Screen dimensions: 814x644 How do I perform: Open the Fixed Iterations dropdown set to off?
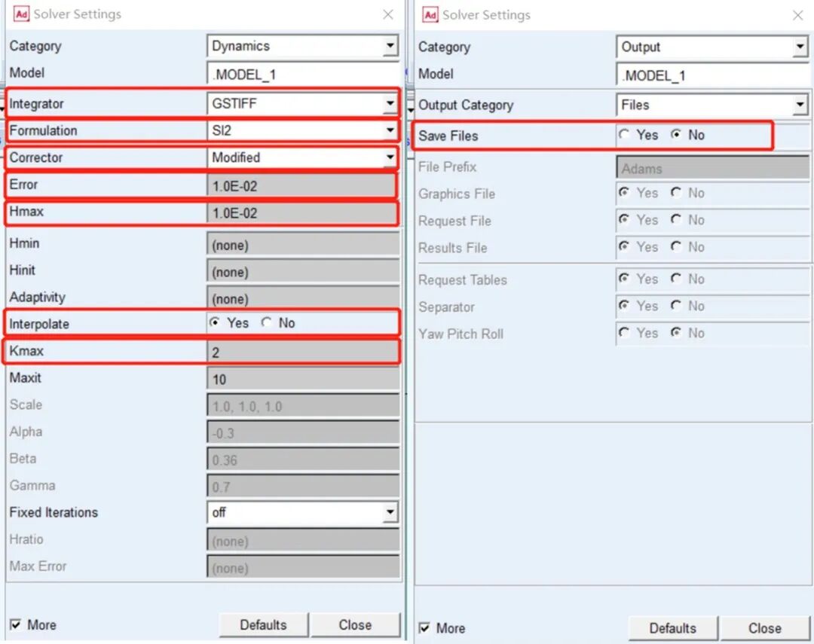coord(303,513)
